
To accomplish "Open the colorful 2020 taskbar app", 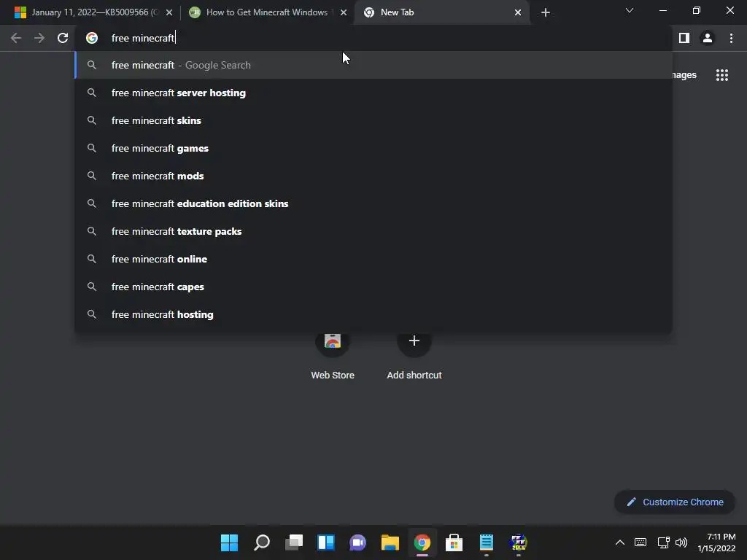I will click(519, 542).
